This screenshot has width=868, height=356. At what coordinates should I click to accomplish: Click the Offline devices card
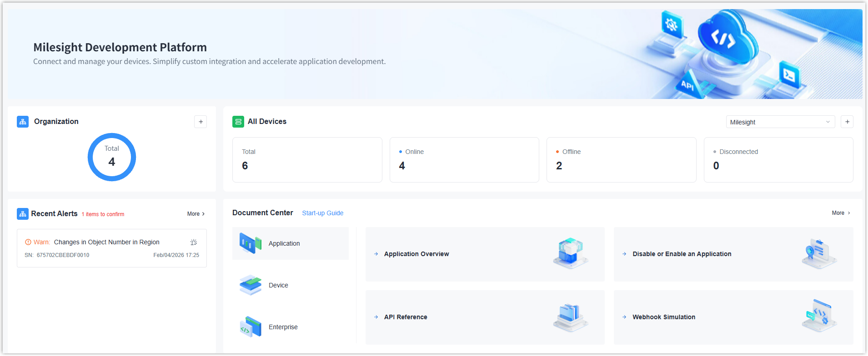click(621, 160)
